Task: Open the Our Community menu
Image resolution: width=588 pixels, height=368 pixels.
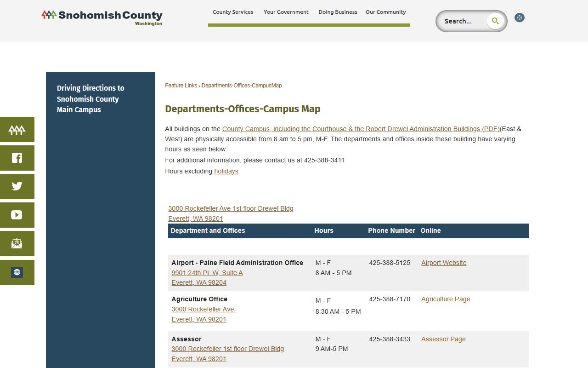Action: point(386,12)
